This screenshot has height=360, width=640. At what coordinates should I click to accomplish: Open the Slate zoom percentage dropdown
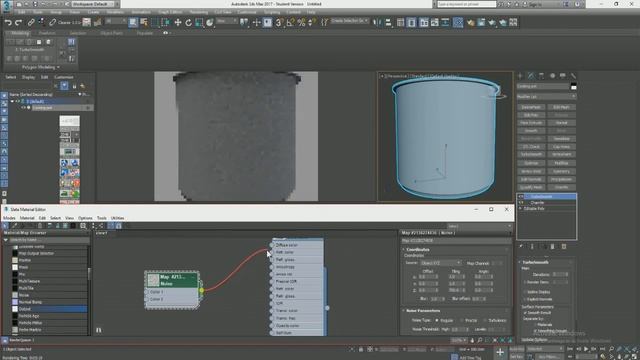[x=459, y=340]
